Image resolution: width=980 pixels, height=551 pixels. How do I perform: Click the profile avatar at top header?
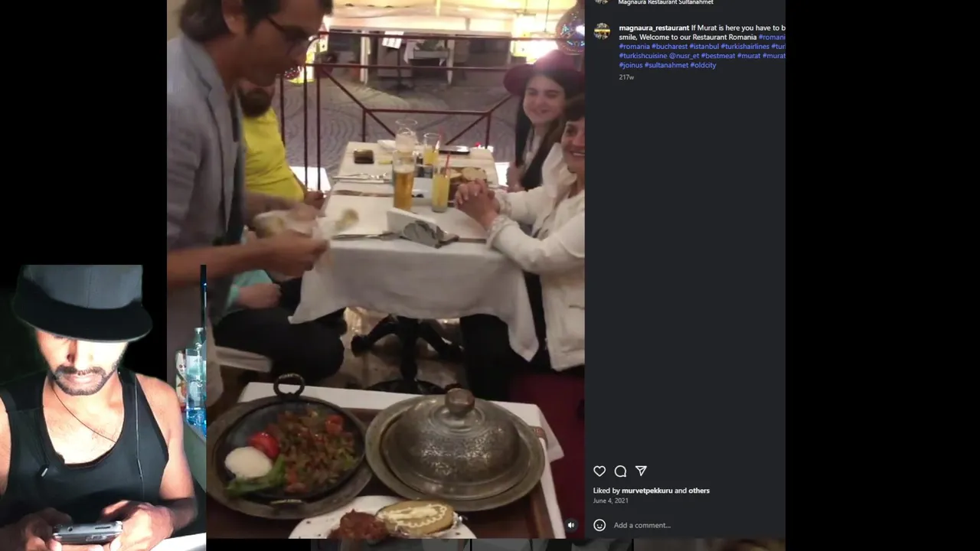603,2
